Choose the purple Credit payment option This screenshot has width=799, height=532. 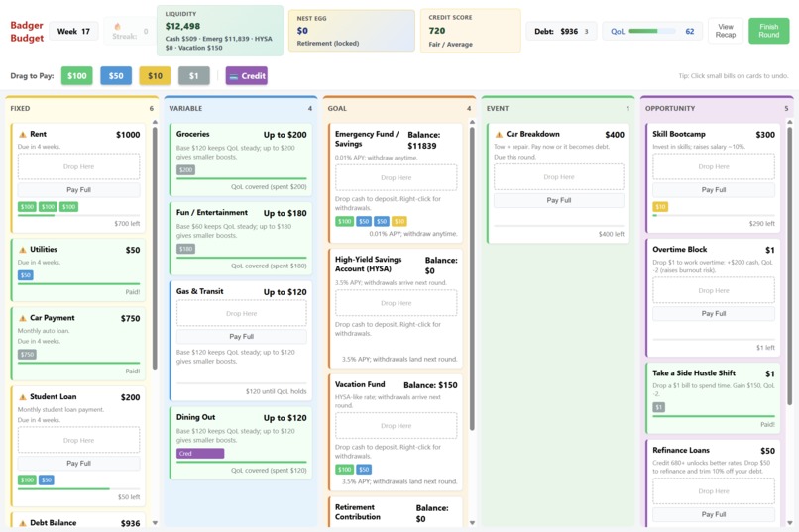[247, 76]
